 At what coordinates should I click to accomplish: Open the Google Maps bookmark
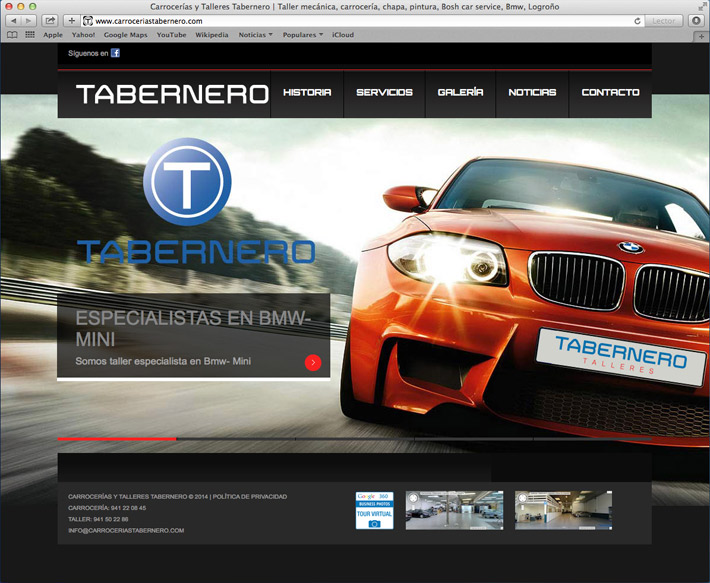pos(125,35)
